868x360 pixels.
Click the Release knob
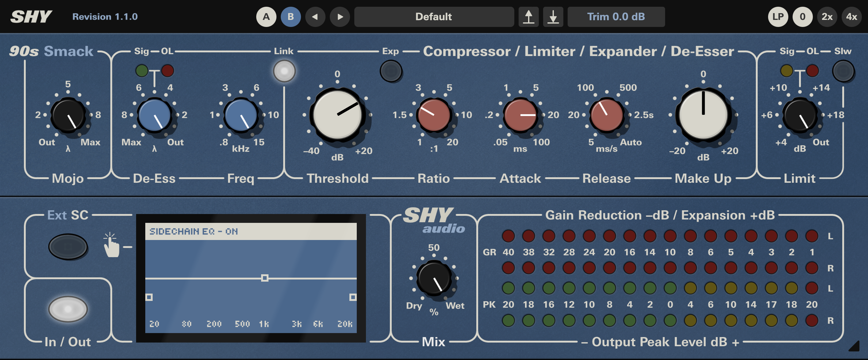pos(607,115)
